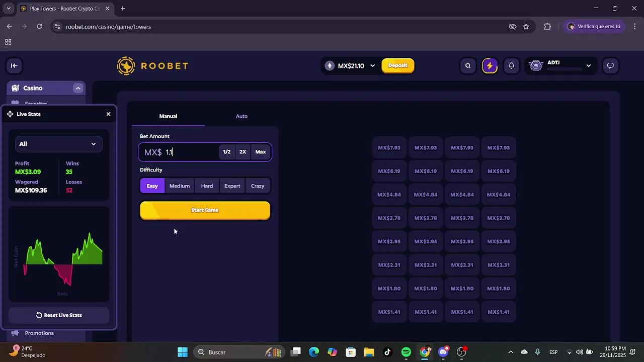The width and height of the screenshot is (644, 362).
Task: Click the Deposit button
Action: click(398, 66)
